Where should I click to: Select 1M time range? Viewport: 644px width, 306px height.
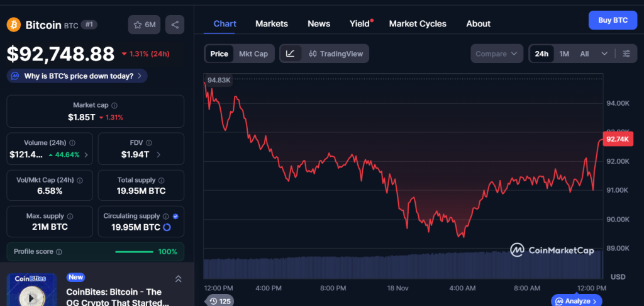pyautogui.click(x=564, y=54)
